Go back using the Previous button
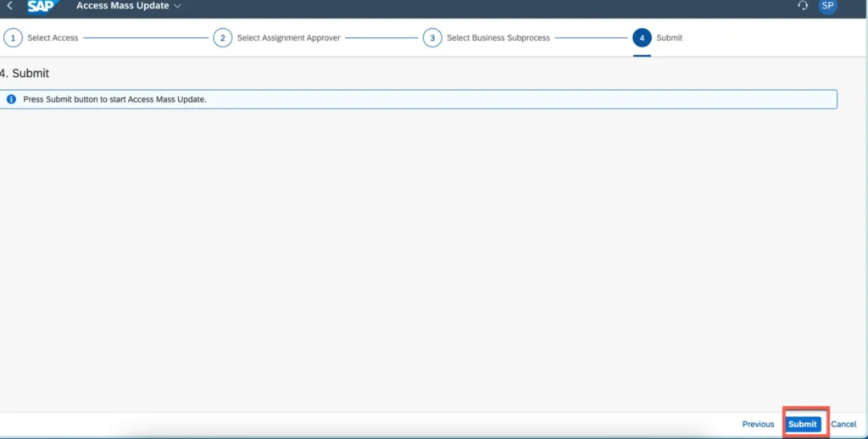 click(x=758, y=424)
